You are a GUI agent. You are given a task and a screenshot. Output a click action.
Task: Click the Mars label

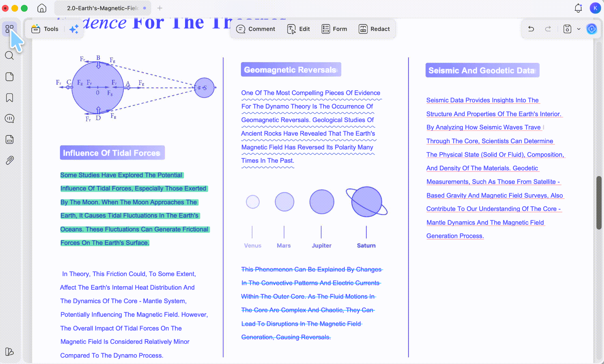284,245
